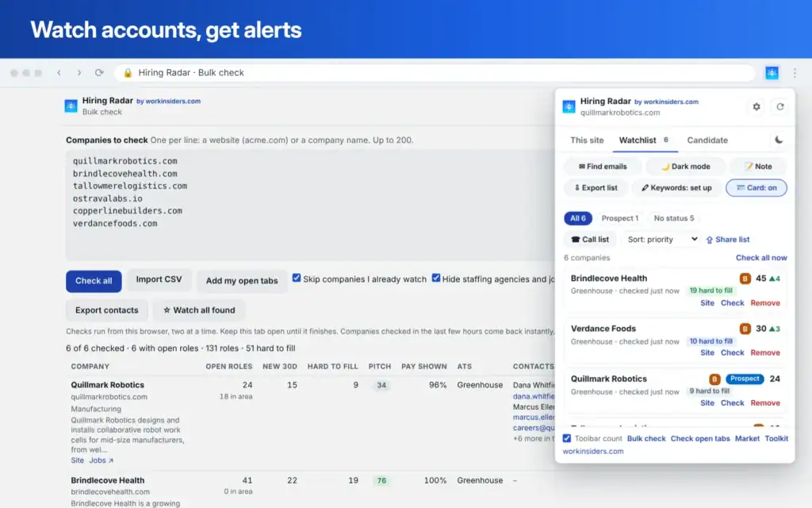Select the Watchlist tab
Viewport: 812px width, 508px height.
click(x=644, y=140)
